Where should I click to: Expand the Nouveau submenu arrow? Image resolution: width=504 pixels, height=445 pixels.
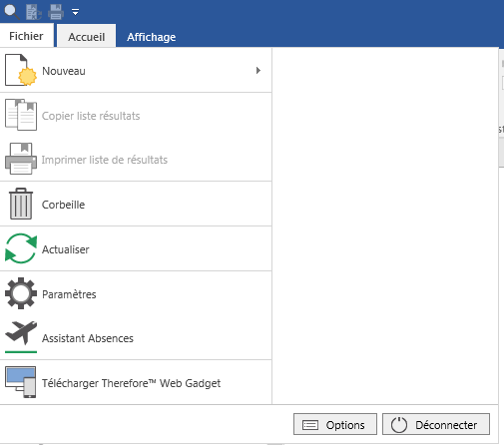point(258,71)
